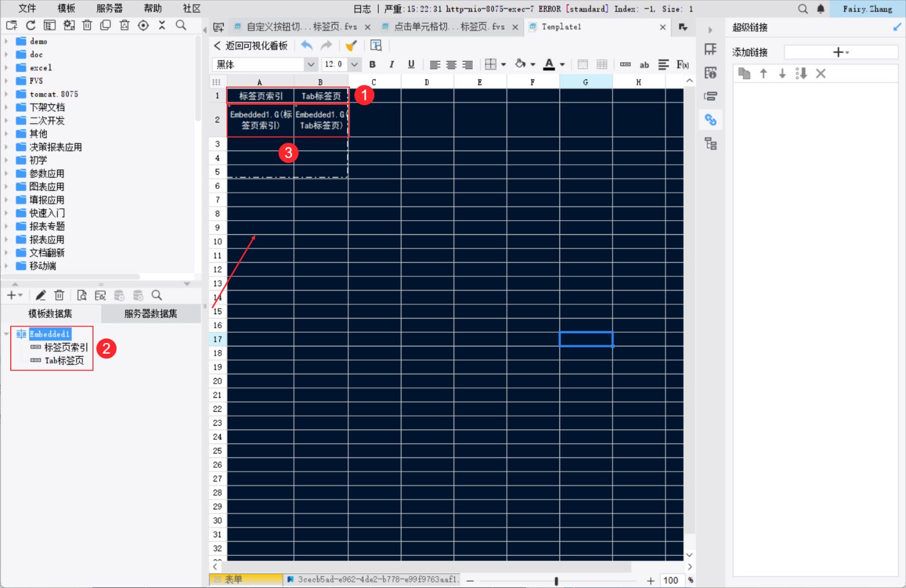This screenshot has height=588, width=906.
Task: Click the zoom slider handle
Action: click(x=556, y=581)
